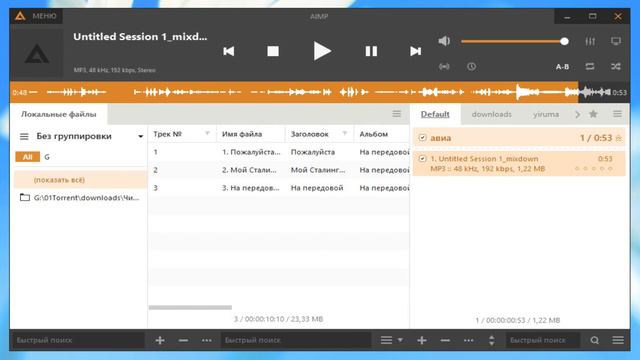Add files to the playlist
Image resolution: width=640 pixels, height=360 pixels.
pos(422,340)
